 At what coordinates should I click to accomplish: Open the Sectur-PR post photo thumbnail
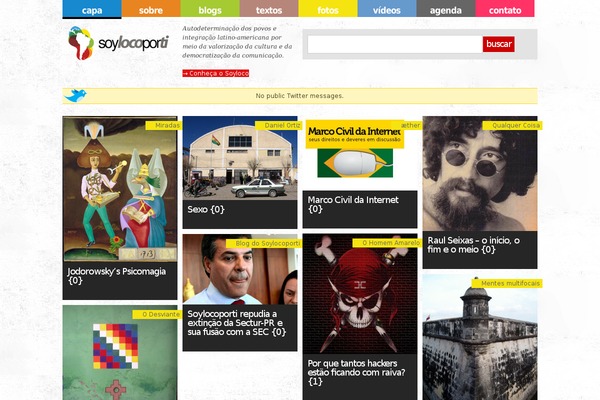click(240, 269)
